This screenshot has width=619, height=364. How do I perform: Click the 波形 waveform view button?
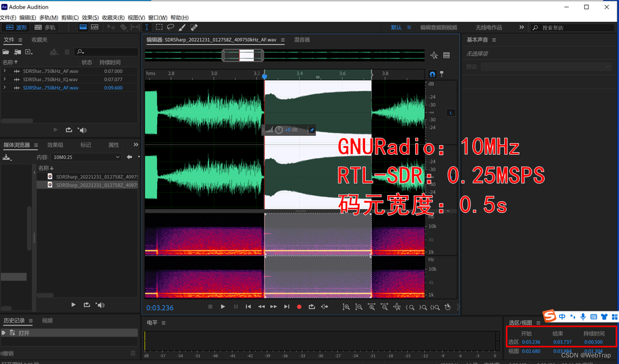(16, 27)
